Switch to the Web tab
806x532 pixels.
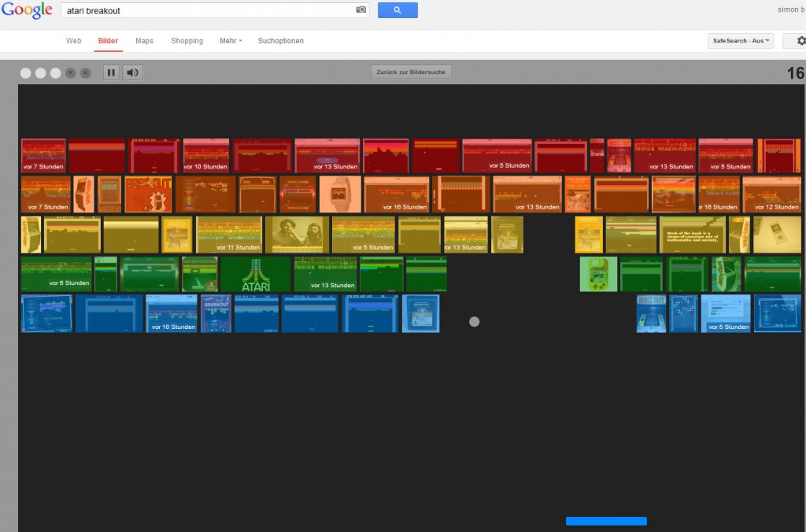pos(74,41)
